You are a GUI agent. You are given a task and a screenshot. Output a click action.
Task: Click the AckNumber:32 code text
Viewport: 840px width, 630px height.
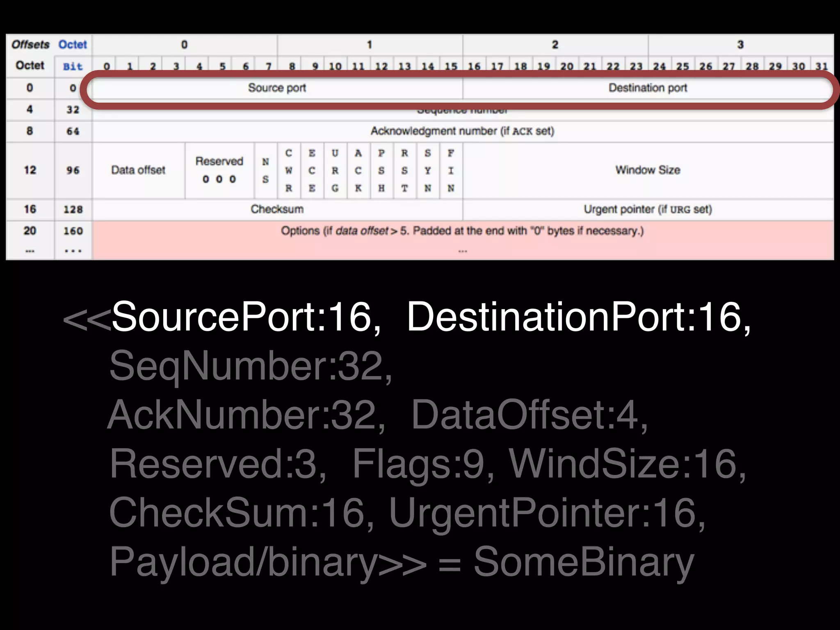click(x=242, y=415)
